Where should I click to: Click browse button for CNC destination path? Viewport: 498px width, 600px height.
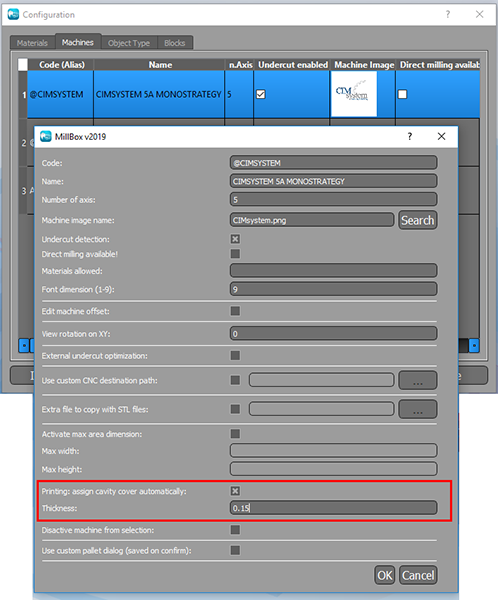(418, 380)
